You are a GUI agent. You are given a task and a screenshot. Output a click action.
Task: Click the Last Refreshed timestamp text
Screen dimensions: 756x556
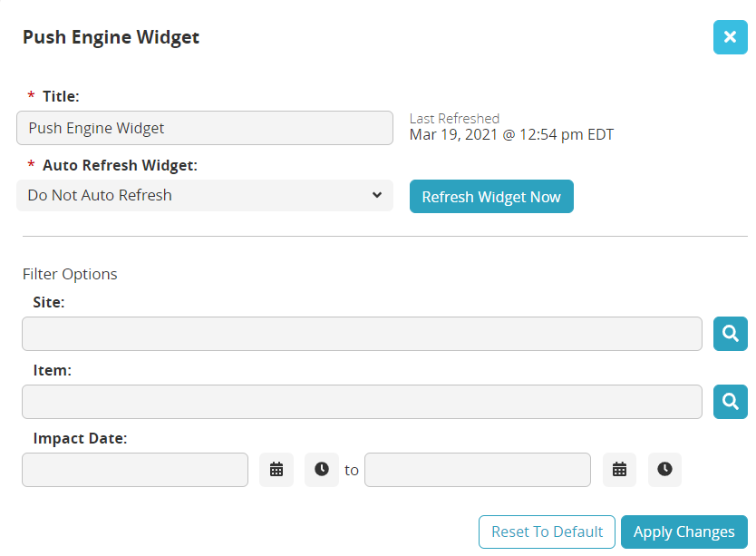click(511, 135)
